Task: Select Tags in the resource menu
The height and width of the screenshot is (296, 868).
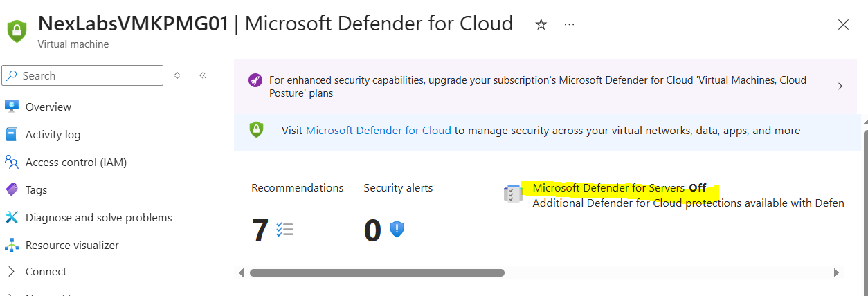Action: tap(36, 189)
